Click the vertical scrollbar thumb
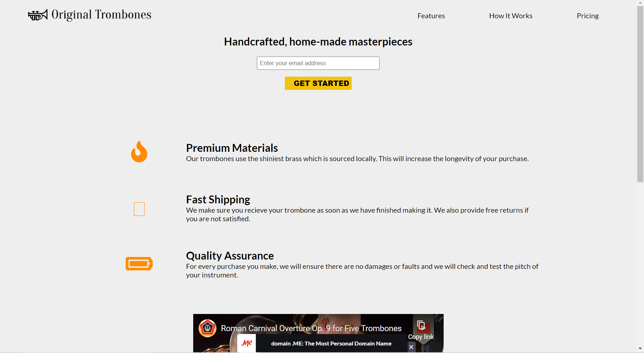This screenshot has width=644, height=353. (640, 94)
